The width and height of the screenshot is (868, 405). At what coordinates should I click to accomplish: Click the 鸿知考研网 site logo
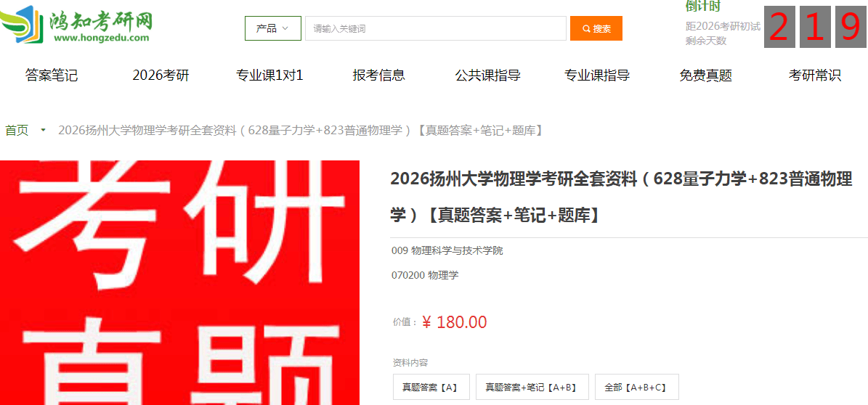[76, 25]
